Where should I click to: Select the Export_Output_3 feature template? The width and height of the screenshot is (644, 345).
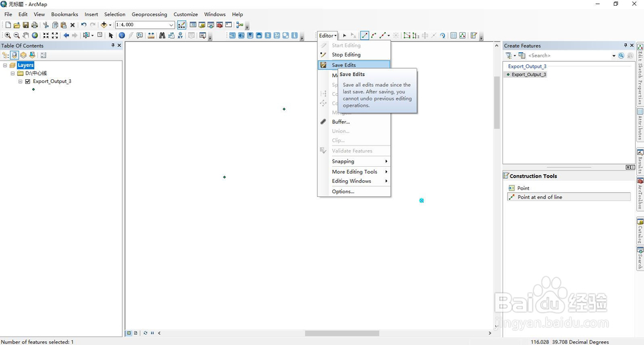coord(526,74)
